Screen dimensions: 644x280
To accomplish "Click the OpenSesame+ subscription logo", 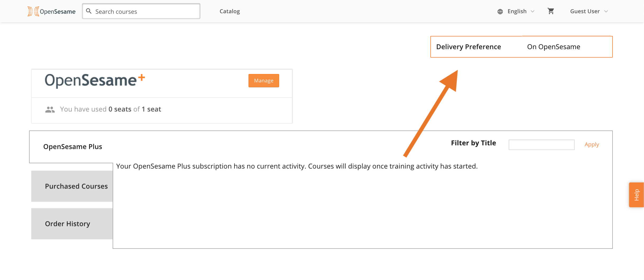I will point(95,81).
